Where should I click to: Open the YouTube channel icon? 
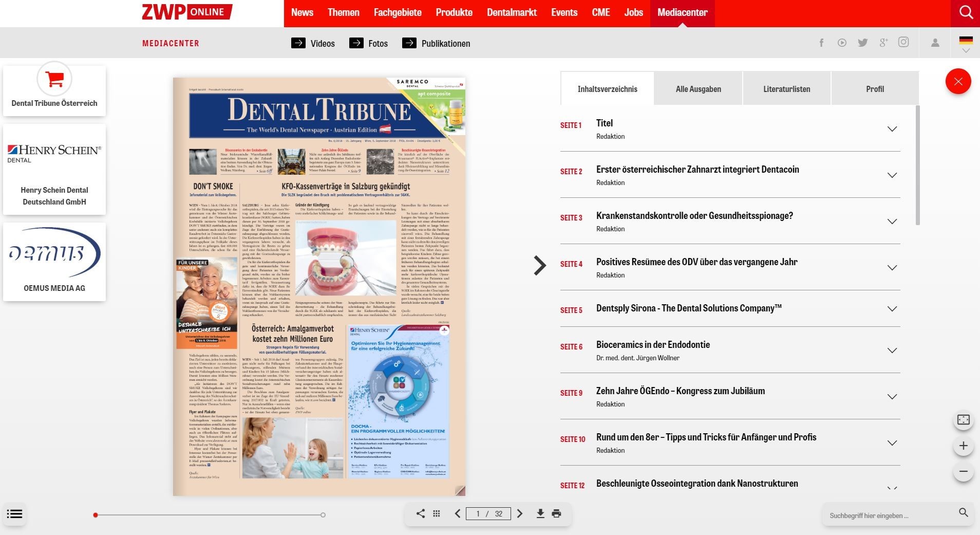tap(842, 43)
